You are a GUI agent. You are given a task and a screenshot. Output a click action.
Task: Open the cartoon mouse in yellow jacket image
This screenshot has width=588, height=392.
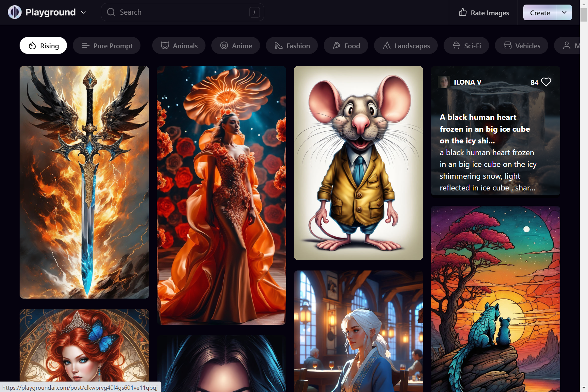tap(358, 163)
